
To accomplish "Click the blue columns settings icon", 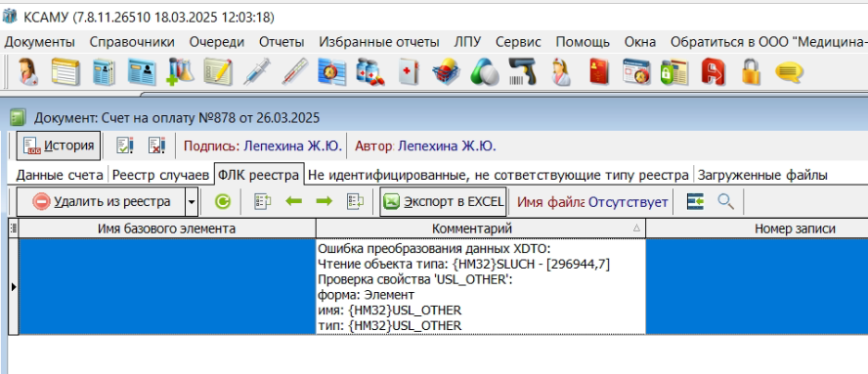I will (695, 201).
